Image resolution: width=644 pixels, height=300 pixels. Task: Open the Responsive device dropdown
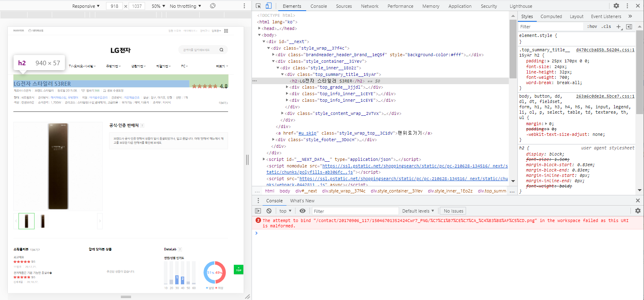pos(86,6)
